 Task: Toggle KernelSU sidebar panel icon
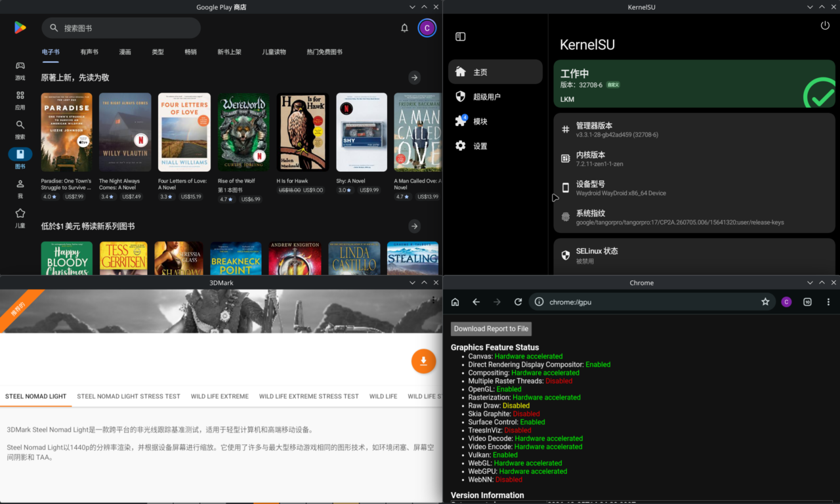pos(461,37)
